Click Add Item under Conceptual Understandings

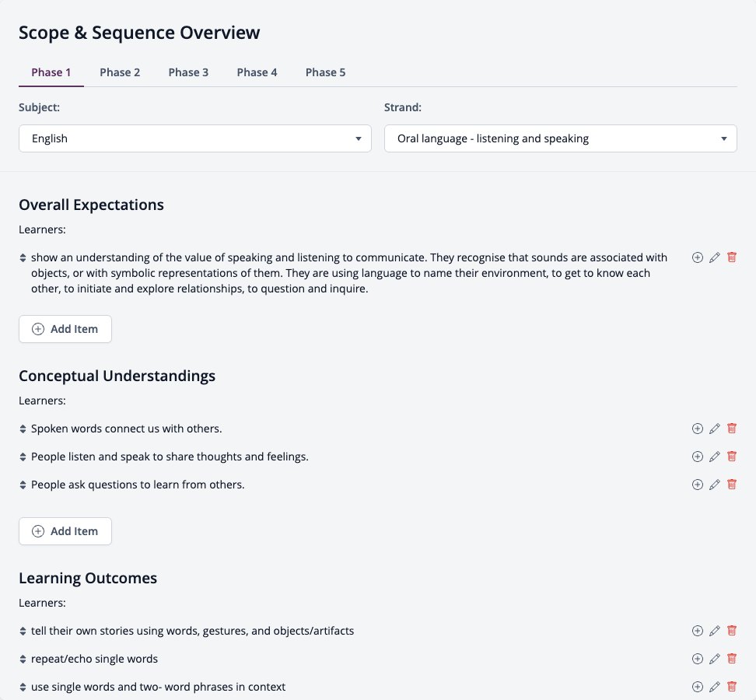(x=65, y=530)
